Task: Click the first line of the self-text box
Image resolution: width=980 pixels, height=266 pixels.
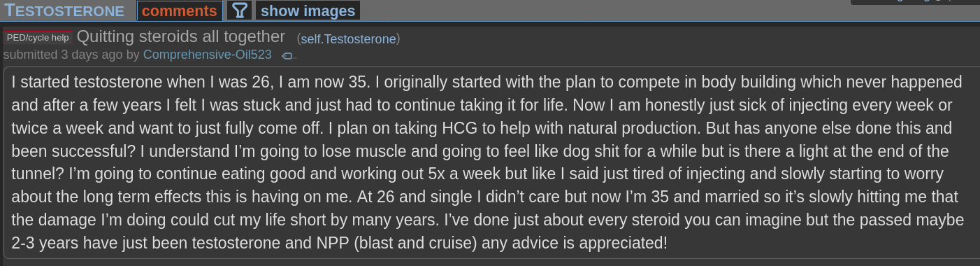Action: tap(487, 83)
